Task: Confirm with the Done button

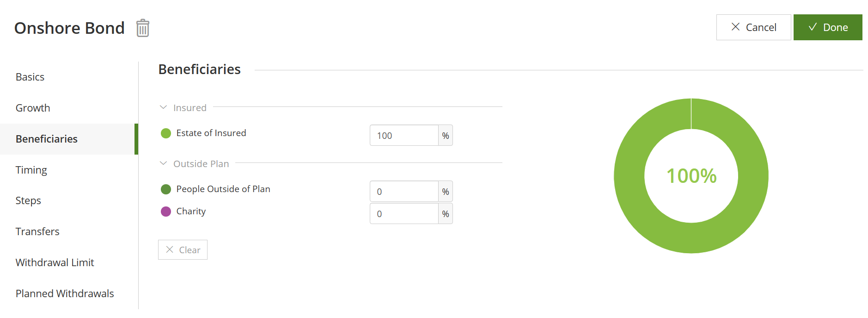Action: pyautogui.click(x=827, y=27)
